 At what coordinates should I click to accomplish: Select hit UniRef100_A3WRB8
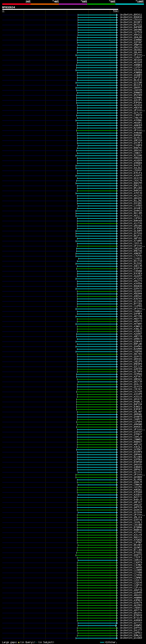point(131,72)
